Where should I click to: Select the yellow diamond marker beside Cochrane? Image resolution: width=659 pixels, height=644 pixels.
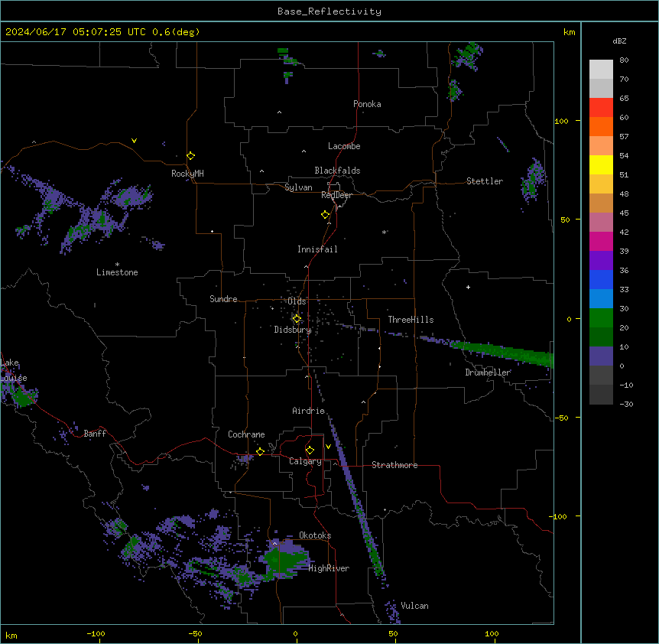pos(260,452)
